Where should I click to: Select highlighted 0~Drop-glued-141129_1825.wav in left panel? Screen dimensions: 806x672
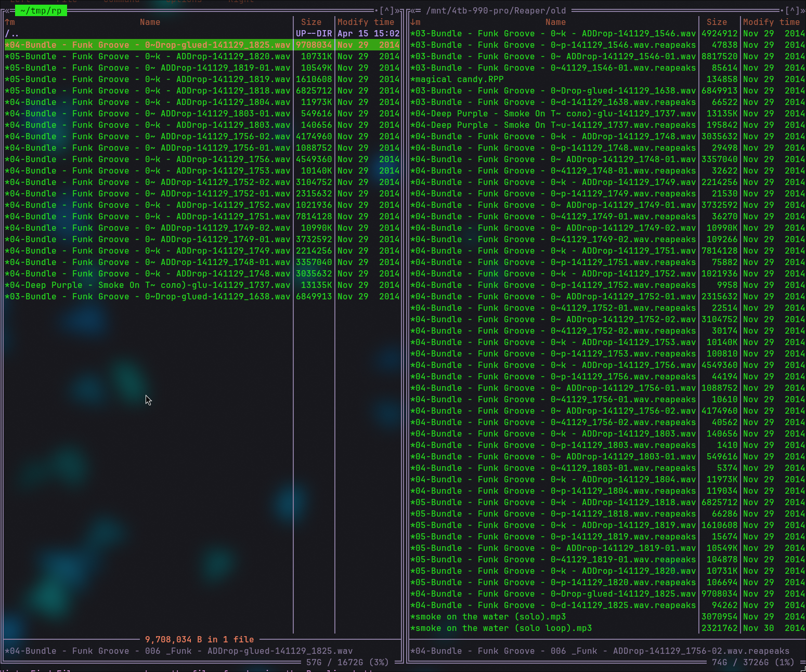pos(202,45)
